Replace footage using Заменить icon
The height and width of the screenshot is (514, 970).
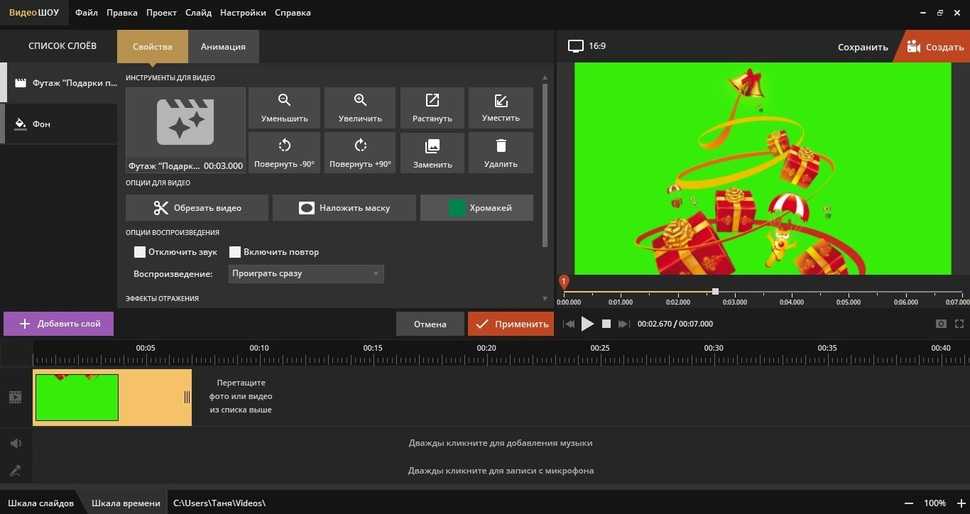[x=432, y=153]
